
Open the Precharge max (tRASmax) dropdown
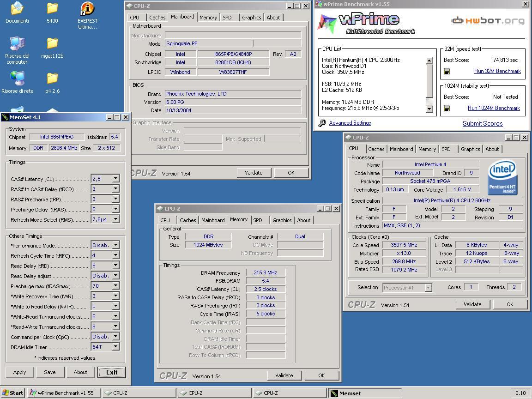tap(116, 286)
